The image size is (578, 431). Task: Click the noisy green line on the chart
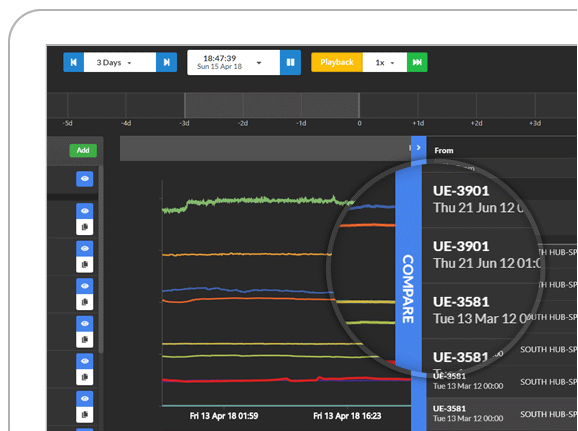click(x=258, y=200)
